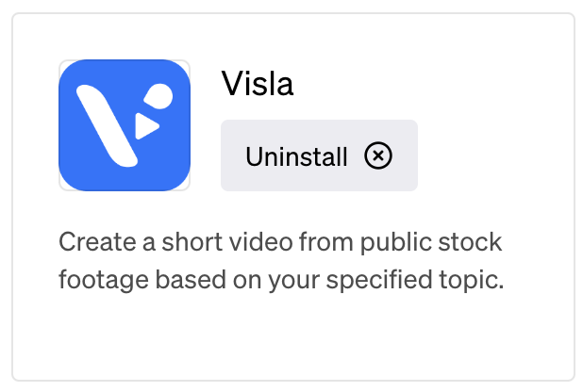This screenshot has height=392, width=583.
Task: Click the white V stroke in the logo
Action: [x=108, y=125]
